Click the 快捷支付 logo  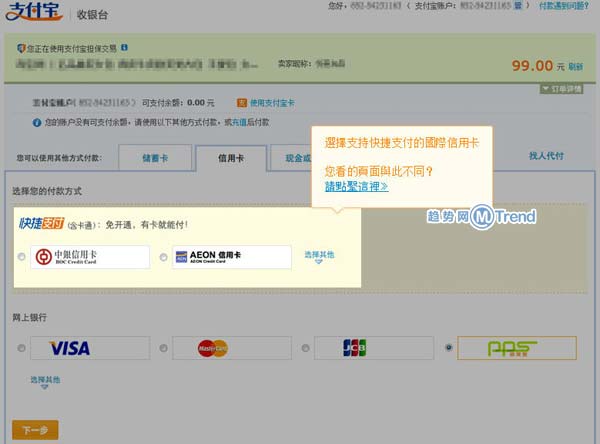[43, 224]
